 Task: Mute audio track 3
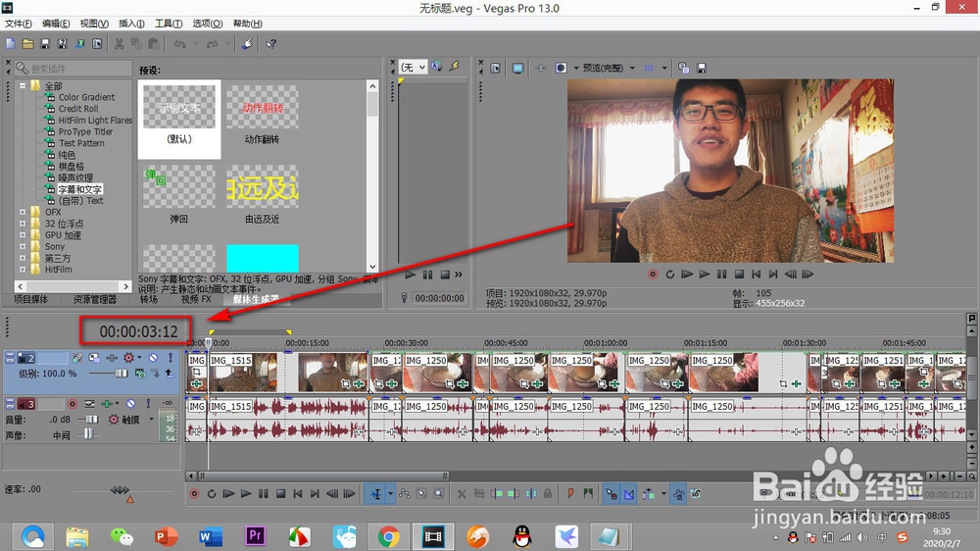coord(131,403)
